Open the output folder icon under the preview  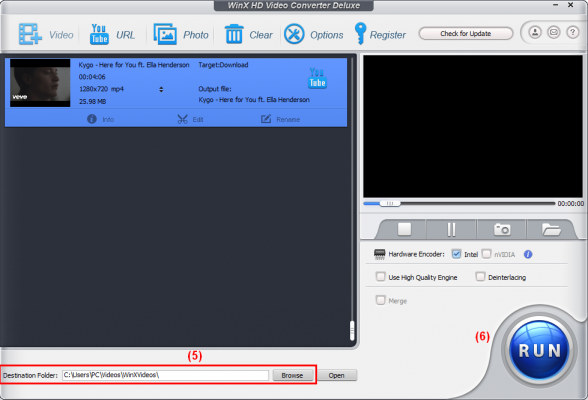(551, 229)
